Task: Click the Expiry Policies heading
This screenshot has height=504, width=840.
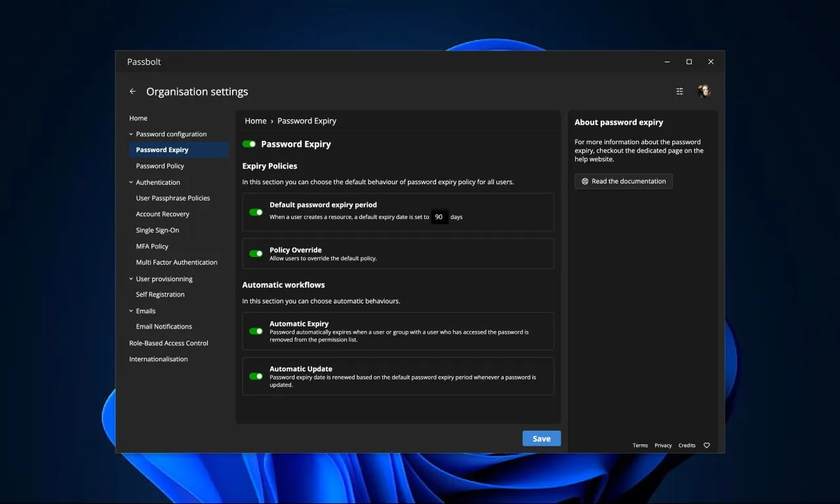Action: [270, 166]
